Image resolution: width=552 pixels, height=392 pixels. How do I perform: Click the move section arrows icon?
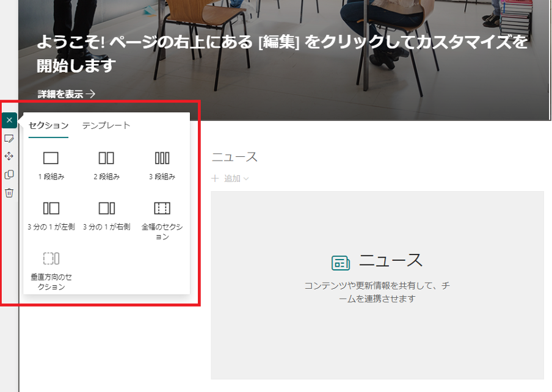(x=9, y=156)
